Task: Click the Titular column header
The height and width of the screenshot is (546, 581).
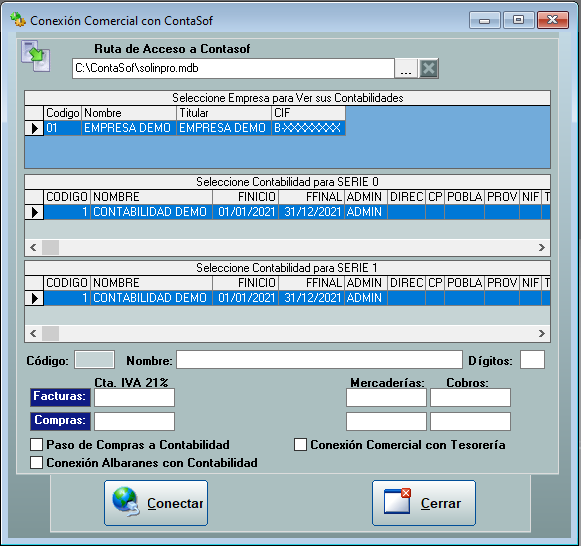Action: 224,113
